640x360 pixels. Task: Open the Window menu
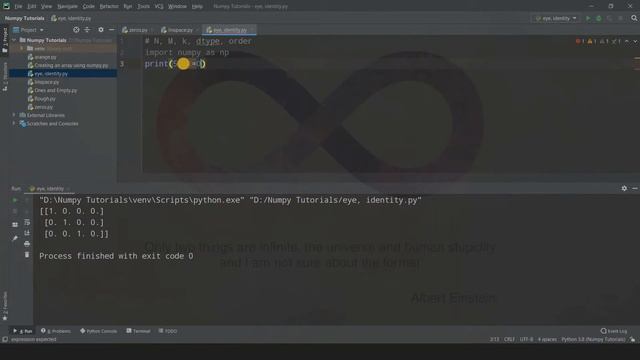178,7
